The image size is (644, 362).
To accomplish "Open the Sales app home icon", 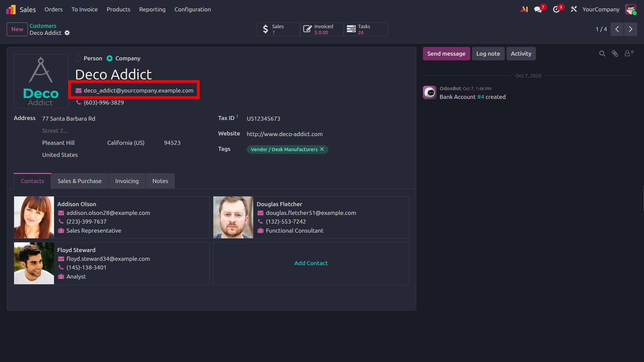I will point(11,9).
